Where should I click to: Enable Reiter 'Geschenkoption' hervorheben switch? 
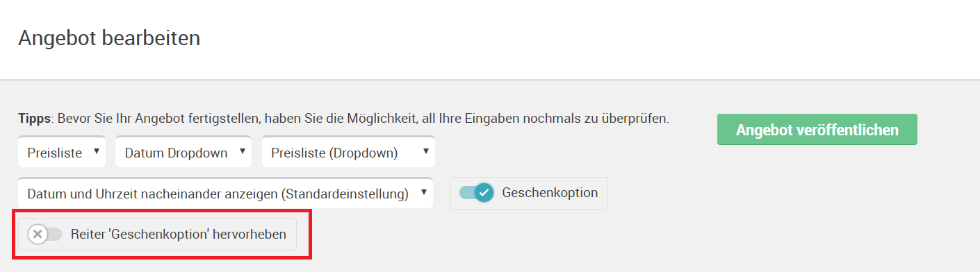point(45,235)
